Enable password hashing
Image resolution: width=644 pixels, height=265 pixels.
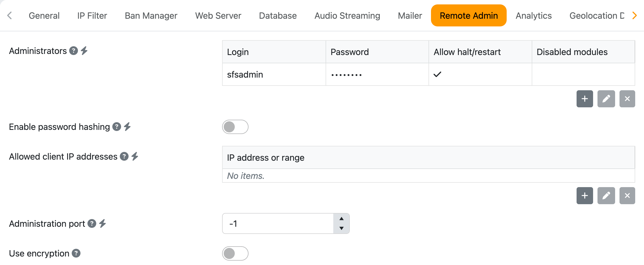(235, 127)
